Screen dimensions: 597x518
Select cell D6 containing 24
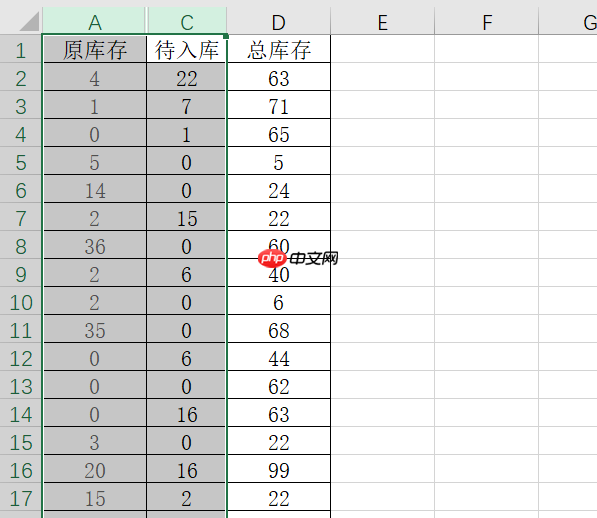[279, 189]
